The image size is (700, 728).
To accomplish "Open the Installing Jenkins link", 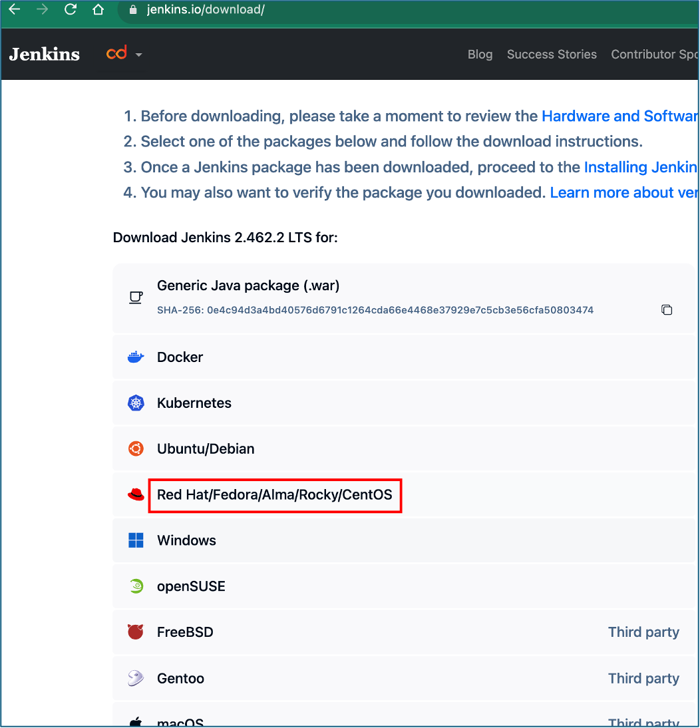I will [x=640, y=167].
